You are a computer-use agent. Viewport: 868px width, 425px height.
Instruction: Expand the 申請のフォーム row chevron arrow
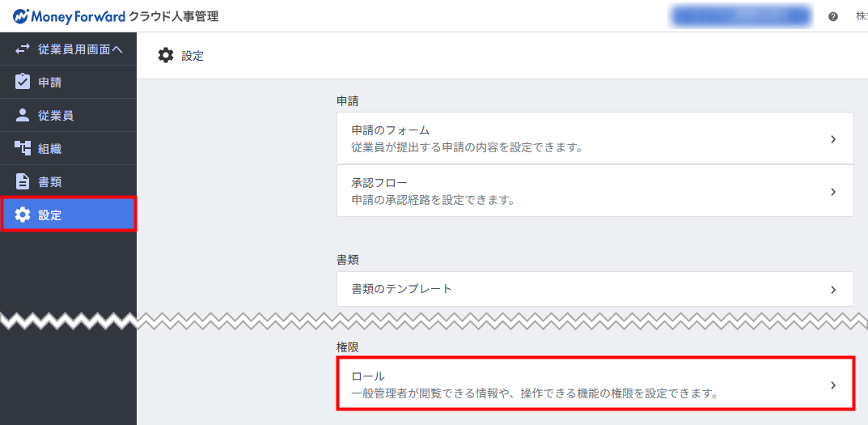coord(833,139)
